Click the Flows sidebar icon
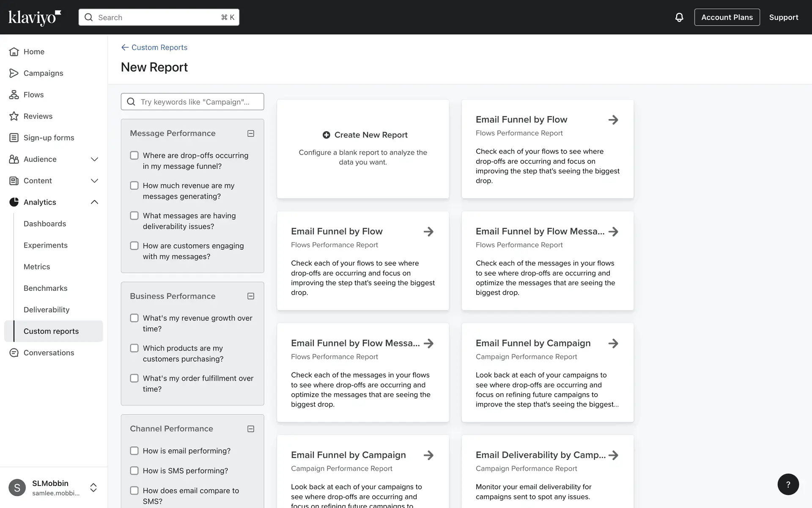Image resolution: width=812 pixels, height=508 pixels. 14,95
